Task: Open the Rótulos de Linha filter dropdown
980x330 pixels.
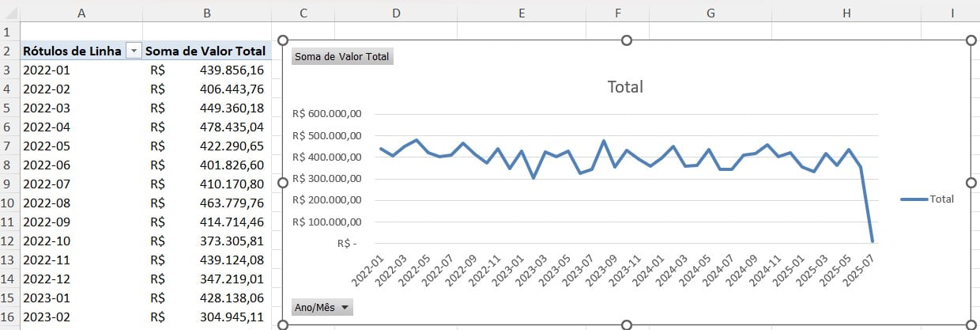Action: tap(134, 51)
